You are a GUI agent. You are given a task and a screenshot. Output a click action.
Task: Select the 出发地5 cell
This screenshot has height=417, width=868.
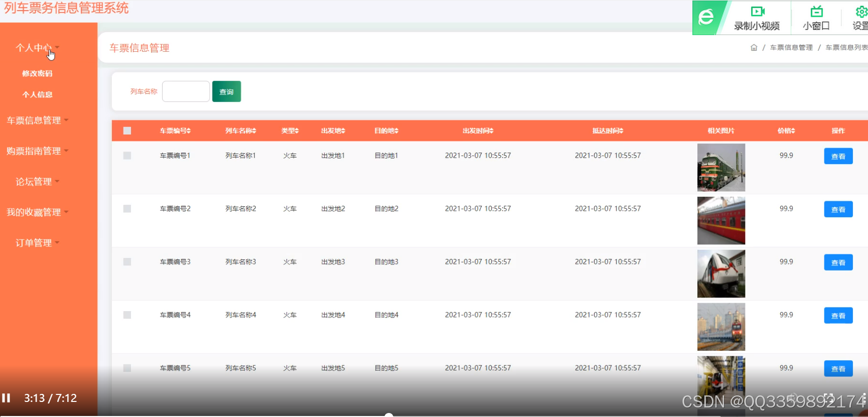[333, 368]
